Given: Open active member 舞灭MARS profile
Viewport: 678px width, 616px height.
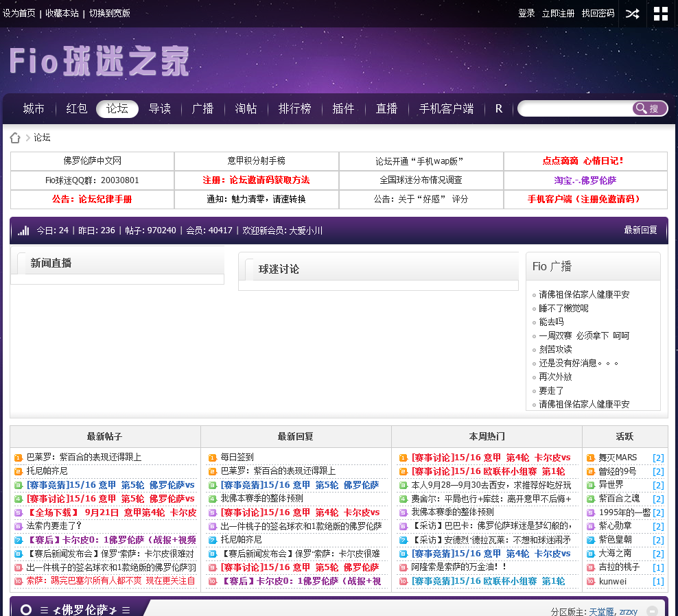Looking at the screenshot, I should click(618, 458).
